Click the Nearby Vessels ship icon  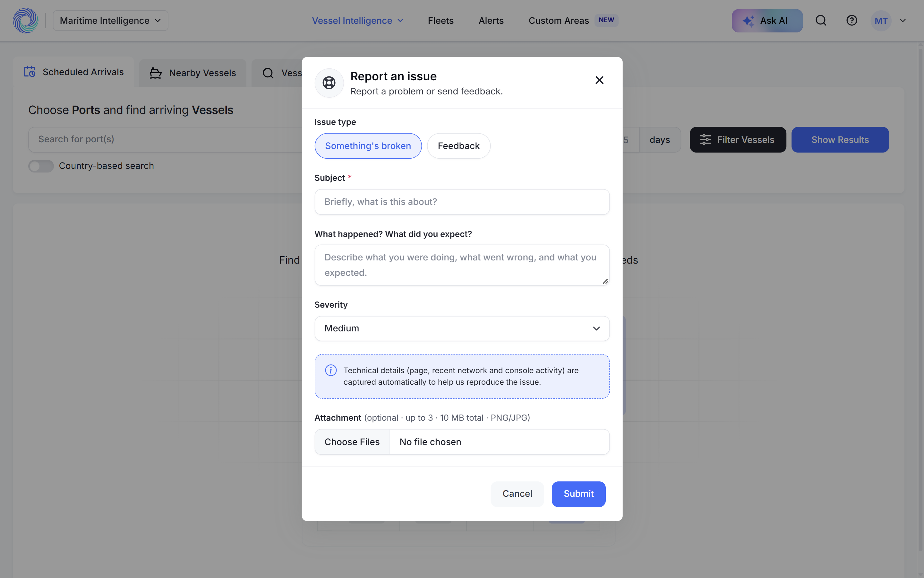pyautogui.click(x=155, y=73)
